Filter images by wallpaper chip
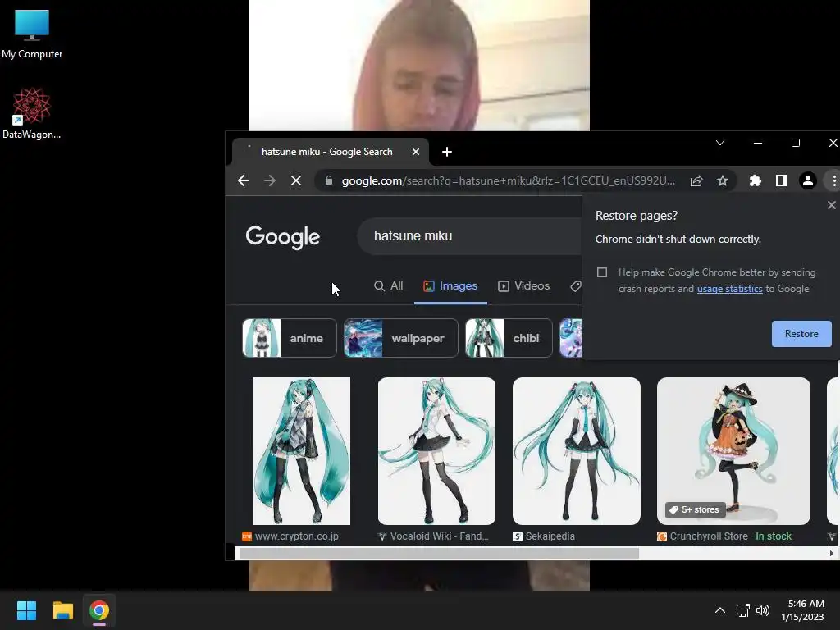 (400, 338)
